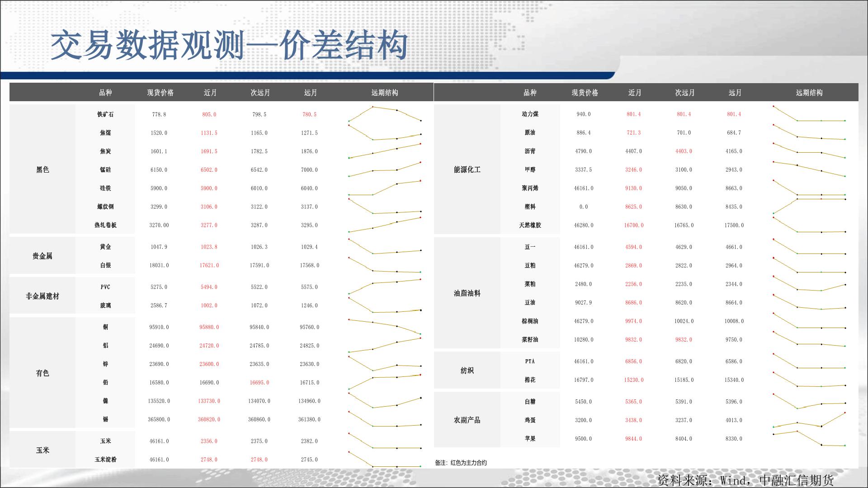
Task: Select the 油脂油料 category cell
Action: pyautogui.click(x=467, y=293)
